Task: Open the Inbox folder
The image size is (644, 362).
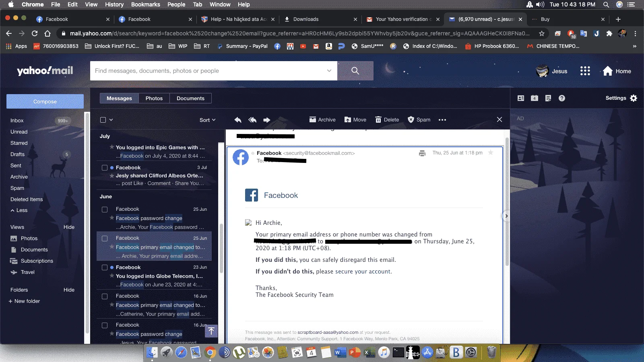Action: pos(17,120)
